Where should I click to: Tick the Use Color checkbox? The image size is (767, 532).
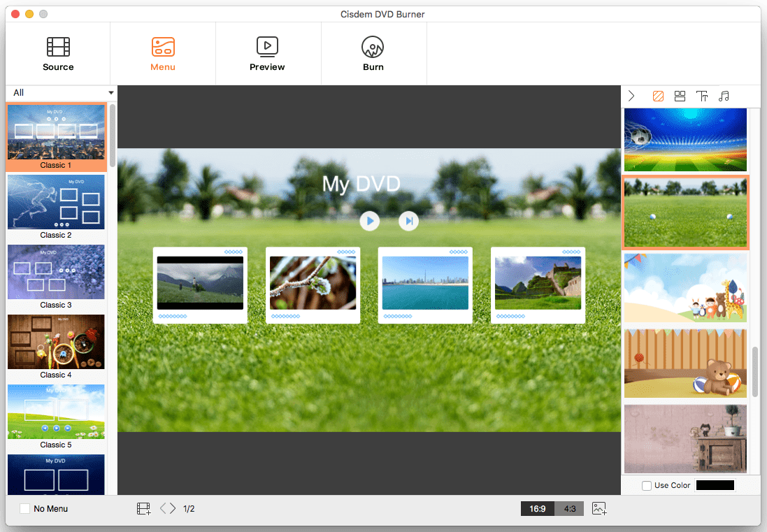click(x=647, y=486)
